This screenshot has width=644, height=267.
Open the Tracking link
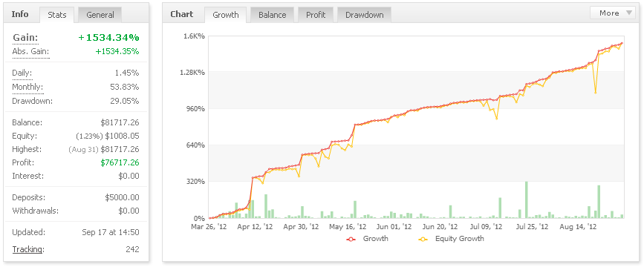[x=27, y=249]
